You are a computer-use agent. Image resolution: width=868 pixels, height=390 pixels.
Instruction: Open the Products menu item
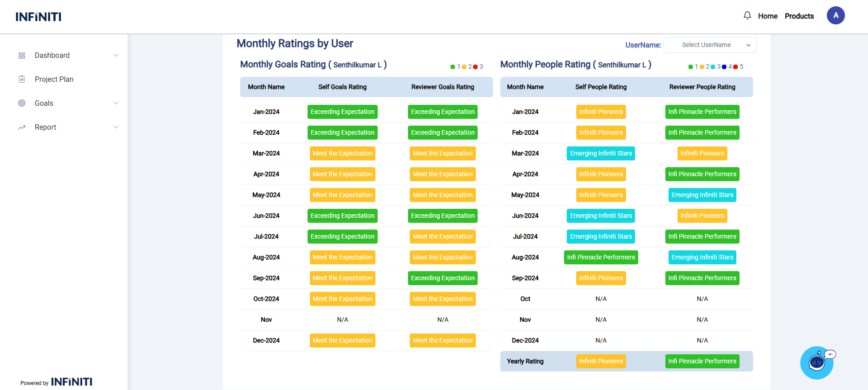799,16
